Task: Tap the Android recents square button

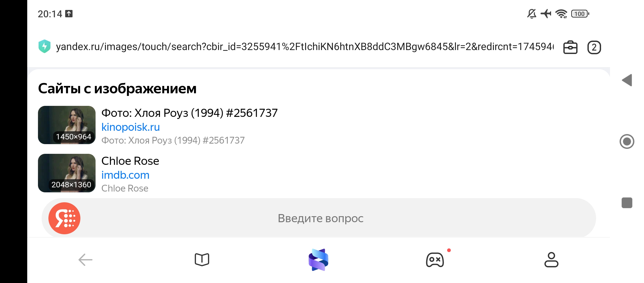Action: (627, 203)
